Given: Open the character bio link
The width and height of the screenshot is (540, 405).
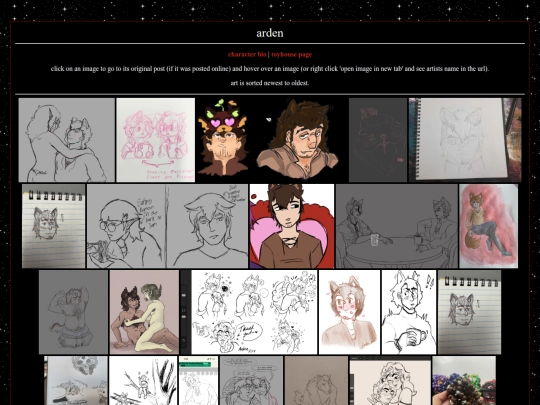Looking at the screenshot, I should [x=247, y=54].
